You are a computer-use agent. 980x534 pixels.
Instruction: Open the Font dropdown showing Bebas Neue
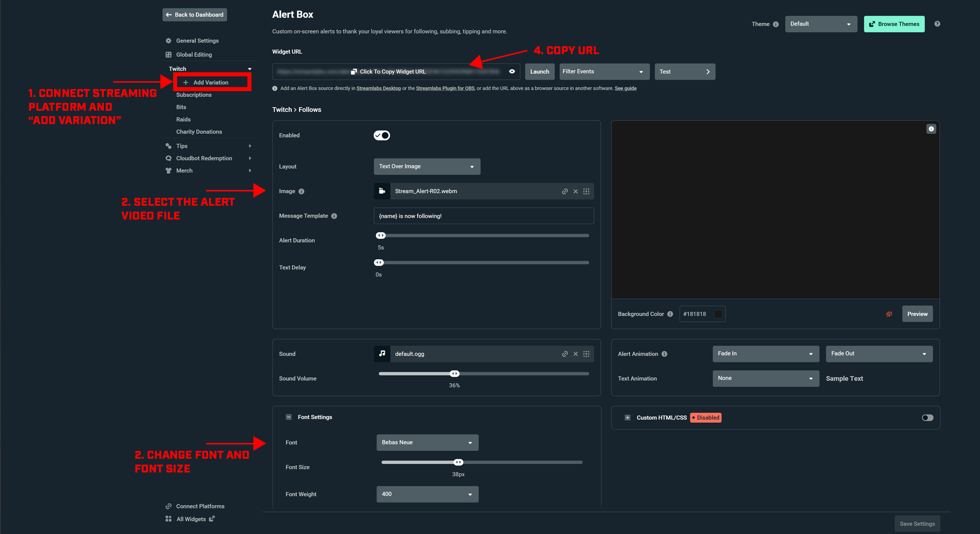[427, 442]
